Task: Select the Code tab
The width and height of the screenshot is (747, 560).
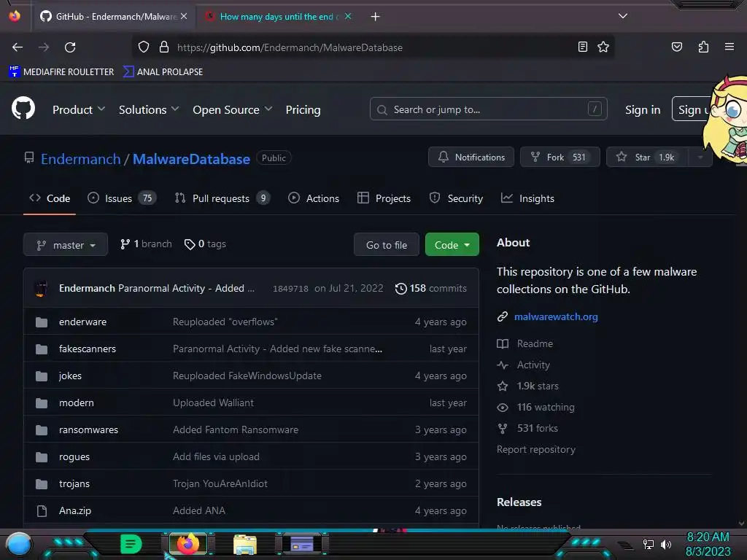Action: [50, 198]
